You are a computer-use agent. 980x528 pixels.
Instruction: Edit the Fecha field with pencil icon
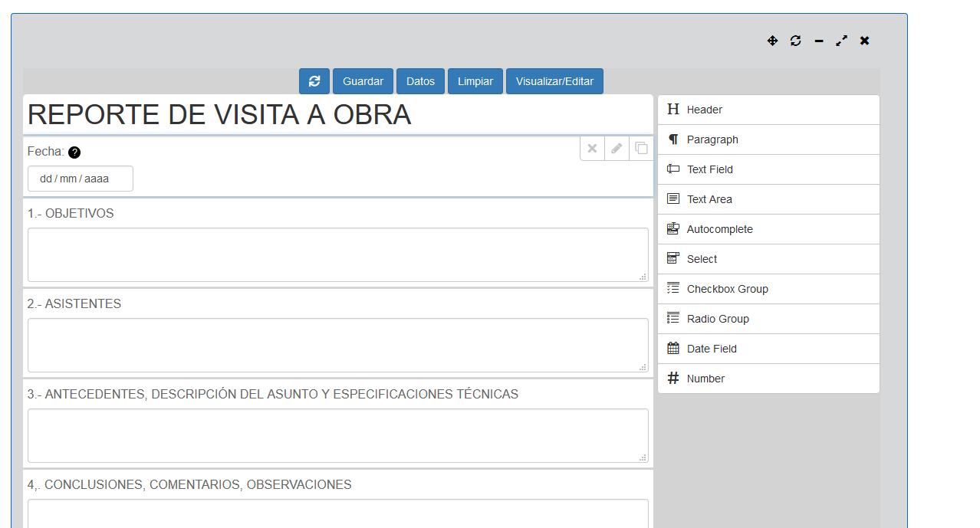coord(617,149)
